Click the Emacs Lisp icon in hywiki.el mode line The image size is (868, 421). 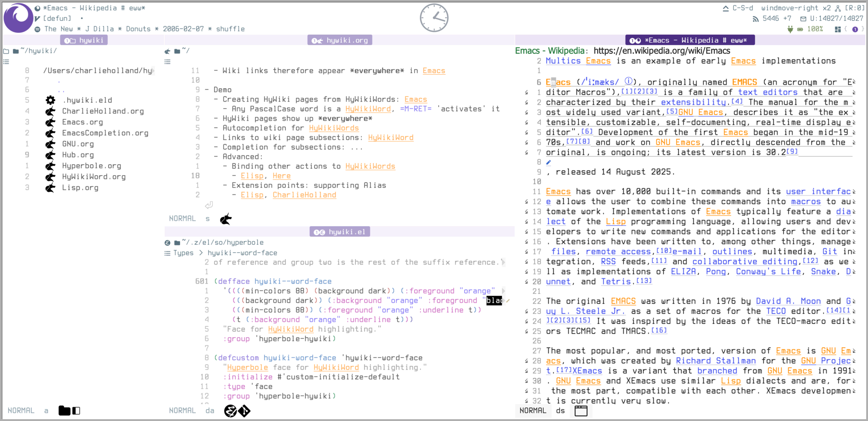pyautogui.click(x=231, y=411)
